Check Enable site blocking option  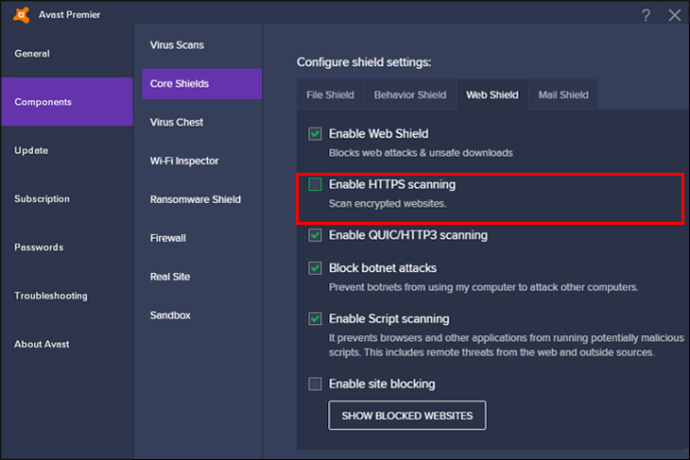coord(315,384)
